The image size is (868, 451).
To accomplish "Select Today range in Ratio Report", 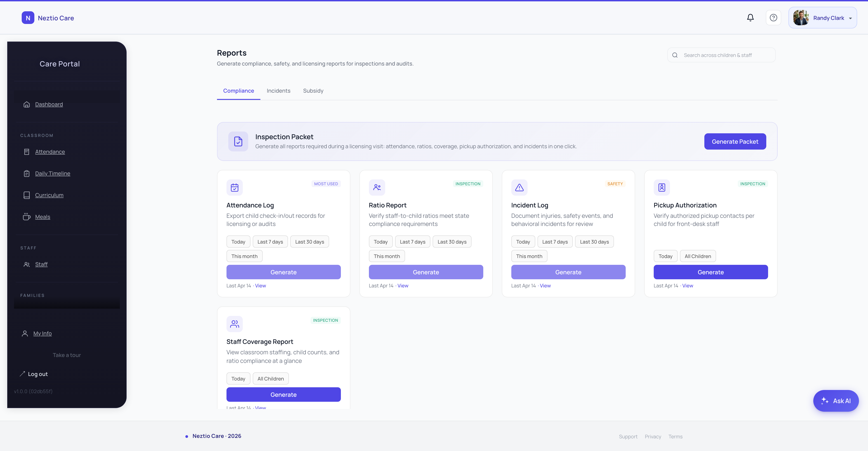I will (x=380, y=242).
